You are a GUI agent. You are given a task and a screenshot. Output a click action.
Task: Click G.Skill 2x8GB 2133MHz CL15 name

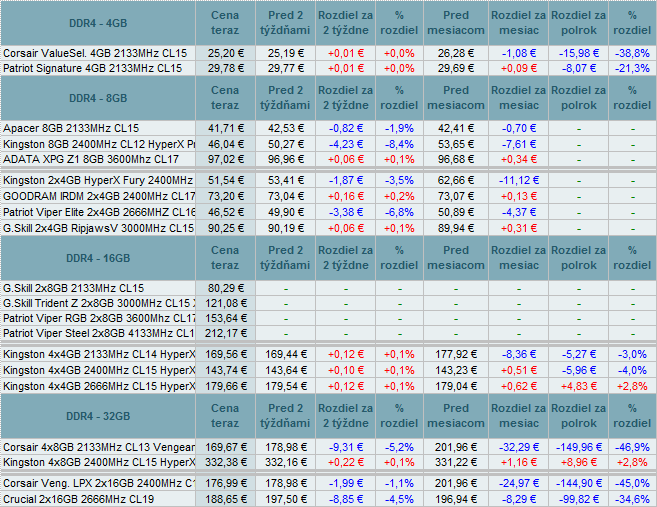(x=73, y=288)
